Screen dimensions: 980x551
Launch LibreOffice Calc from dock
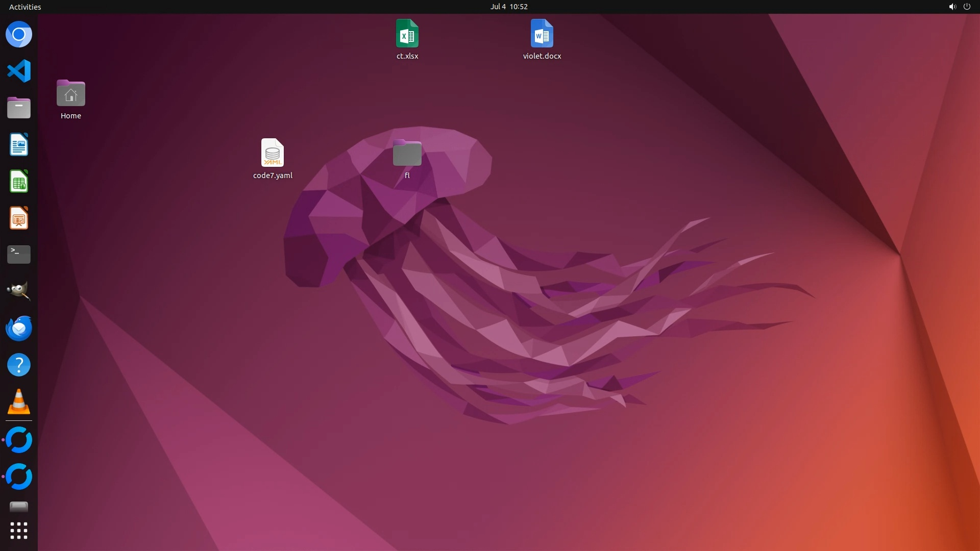point(19,182)
